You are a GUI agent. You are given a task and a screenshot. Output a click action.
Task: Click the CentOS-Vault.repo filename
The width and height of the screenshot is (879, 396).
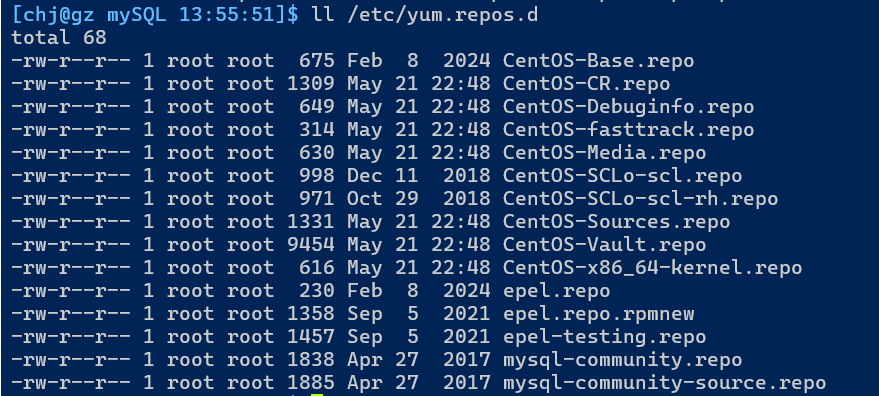604,245
